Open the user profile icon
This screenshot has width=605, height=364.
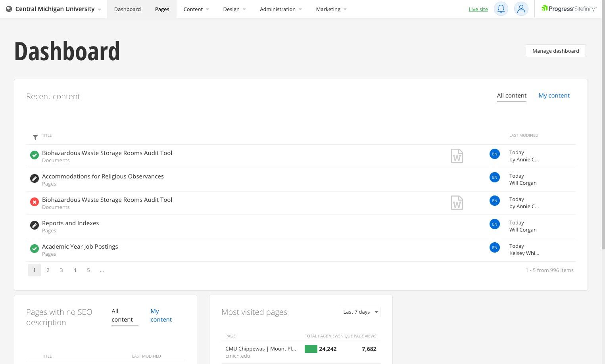pyautogui.click(x=521, y=9)
